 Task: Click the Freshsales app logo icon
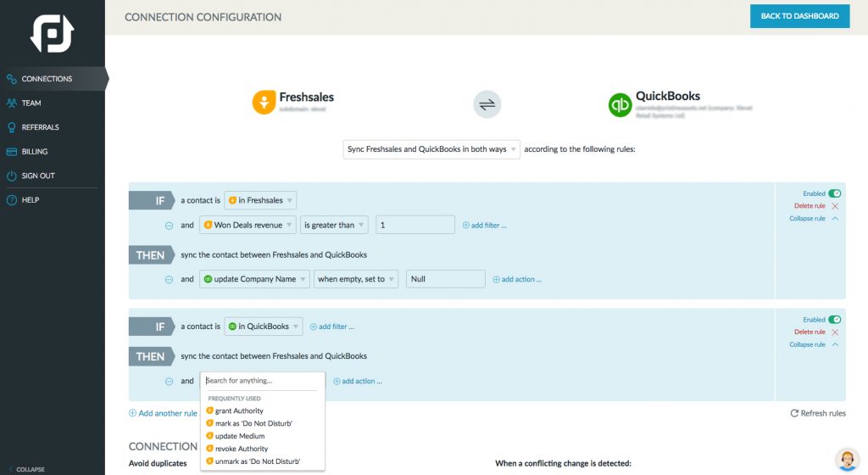point(264,103)
